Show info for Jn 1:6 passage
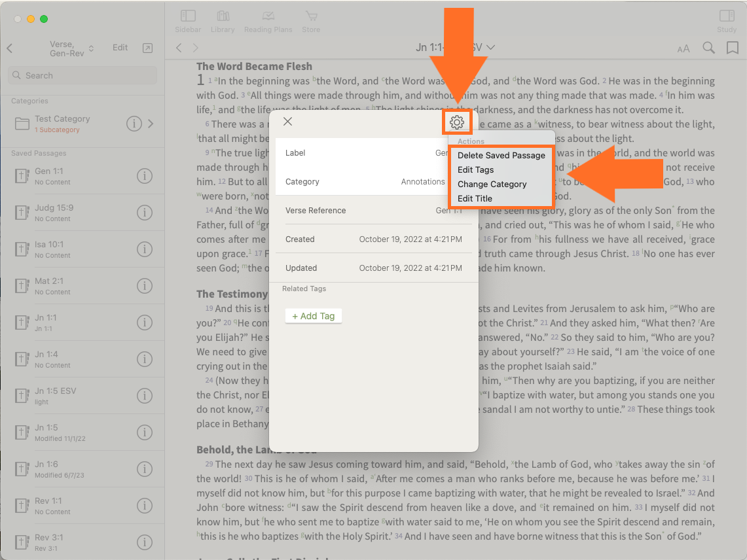 coord(144,470)
